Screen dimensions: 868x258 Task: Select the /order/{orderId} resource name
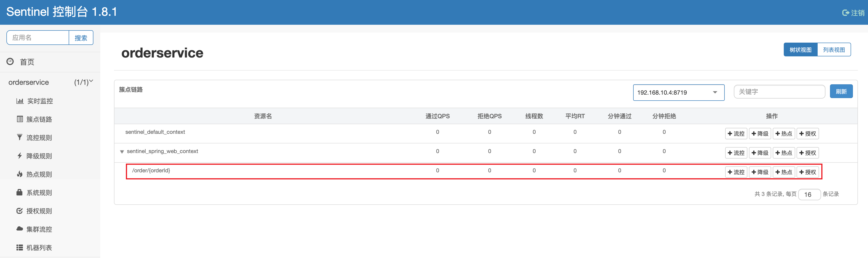tap(151, 171)
